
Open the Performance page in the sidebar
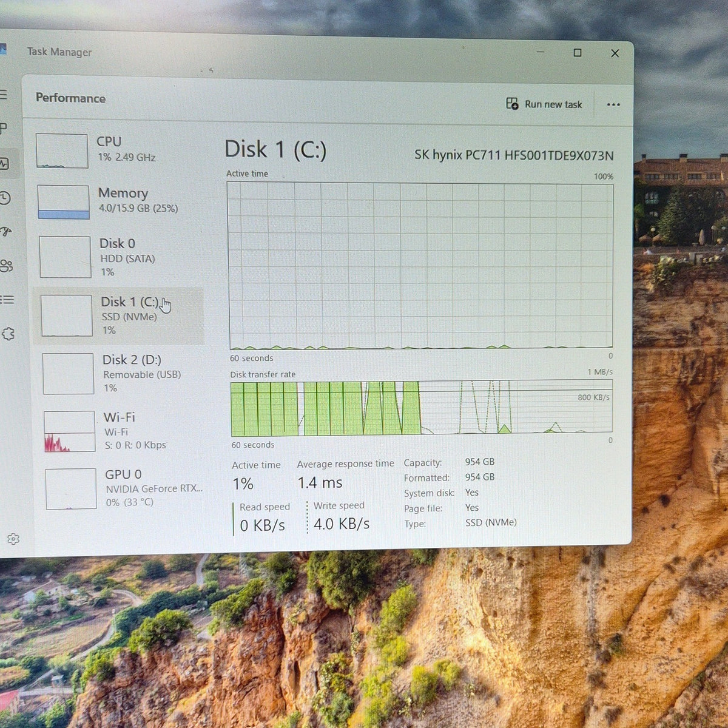[x=4, y=164]
